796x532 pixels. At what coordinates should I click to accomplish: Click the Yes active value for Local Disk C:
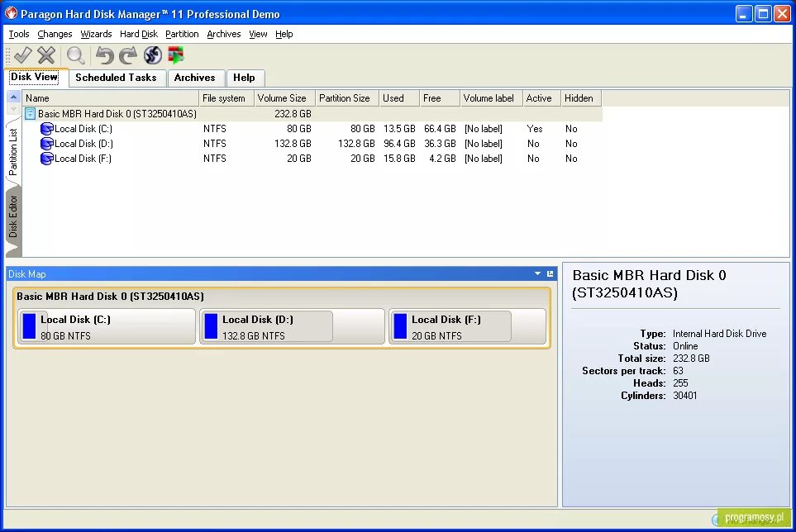[535, 129]
